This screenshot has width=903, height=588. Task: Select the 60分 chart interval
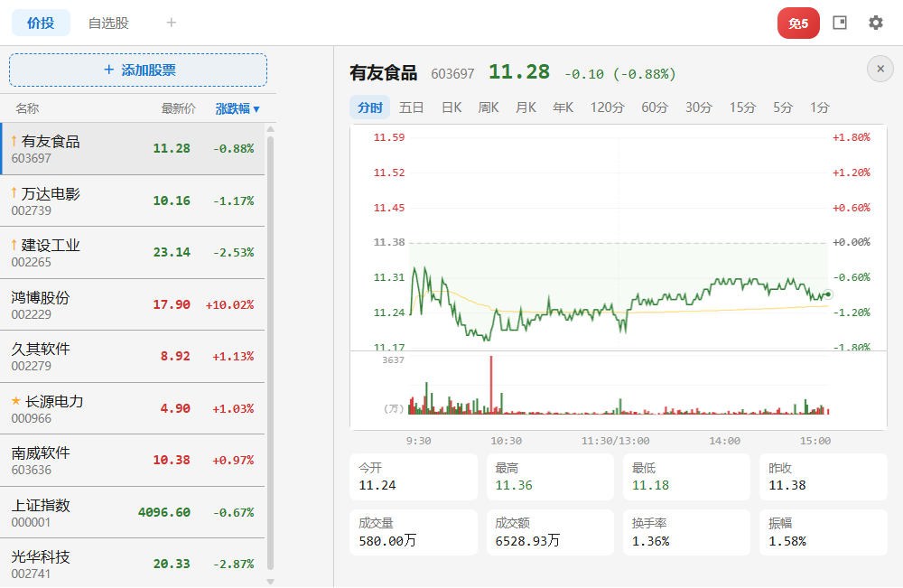(654, 107)
